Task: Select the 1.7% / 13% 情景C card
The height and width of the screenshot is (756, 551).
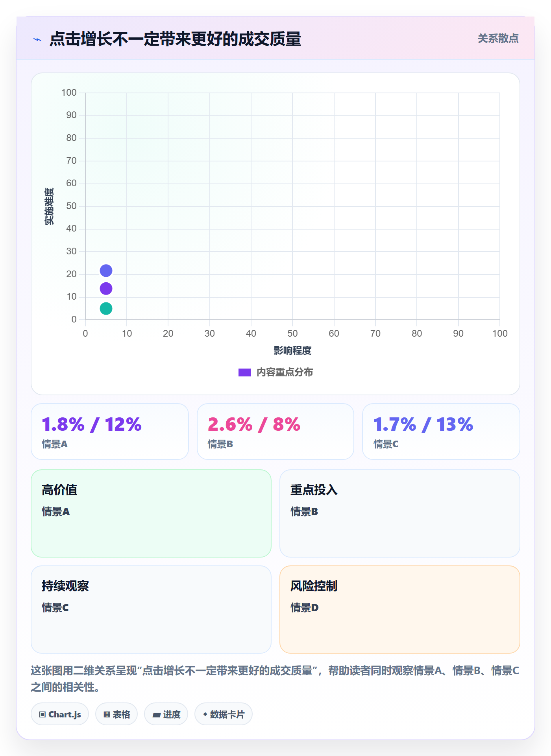Action: coord(441,432)
